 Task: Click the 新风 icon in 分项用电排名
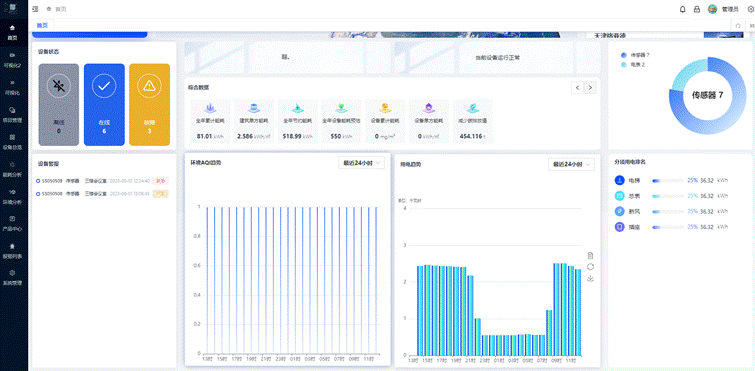(620, 211)
